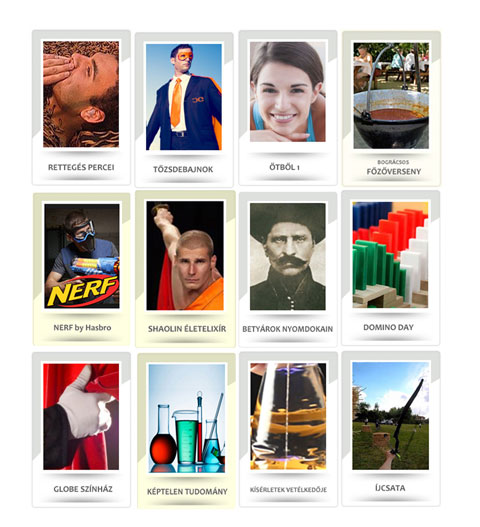Image resolution: width=480 pixels, height=527 pixels.
Task: Click the TŐZSDEBAJNOK label
Action: (183, 169)
